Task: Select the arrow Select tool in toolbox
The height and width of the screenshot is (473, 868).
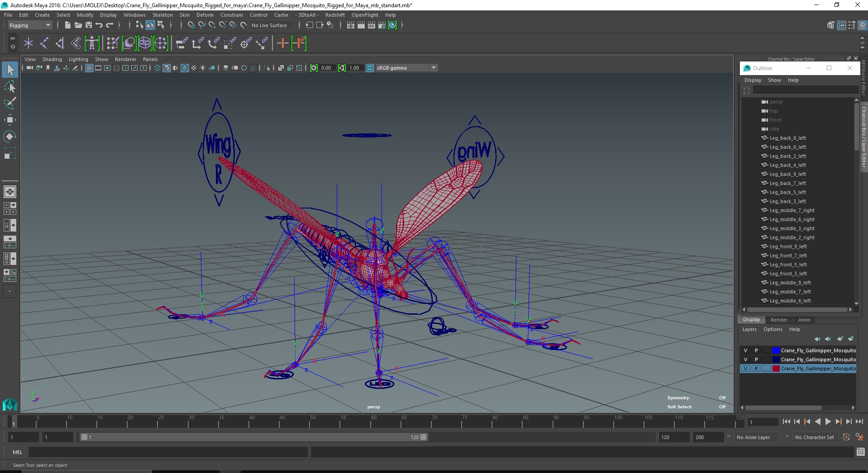Action: [10, 70]
